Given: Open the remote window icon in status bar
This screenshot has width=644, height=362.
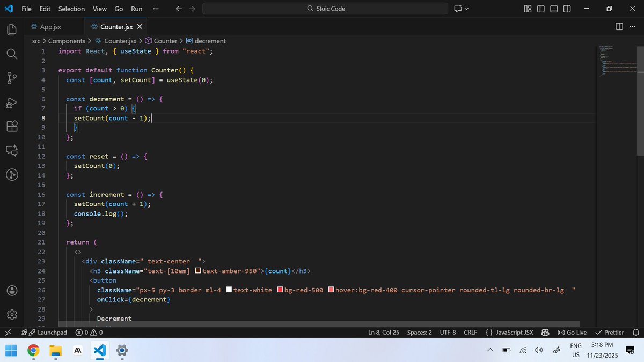Looking at the screenshot, I should (8, 333).
